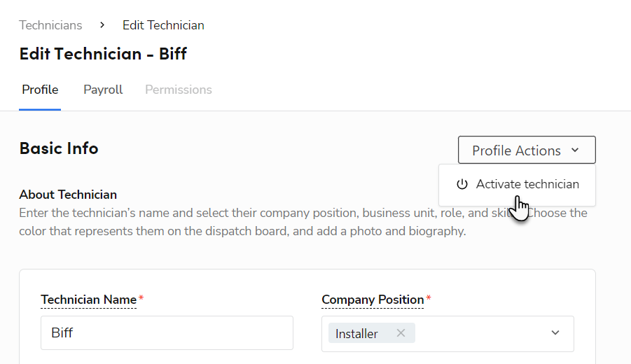Click the breadcrumb separator arrow after Technicians

102,25
